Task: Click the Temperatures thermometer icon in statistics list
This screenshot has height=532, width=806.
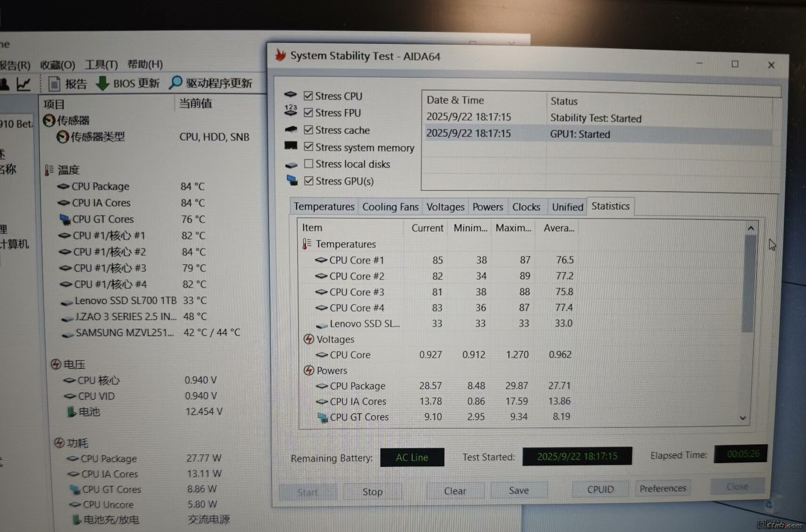Action: (x=307, y=244)
